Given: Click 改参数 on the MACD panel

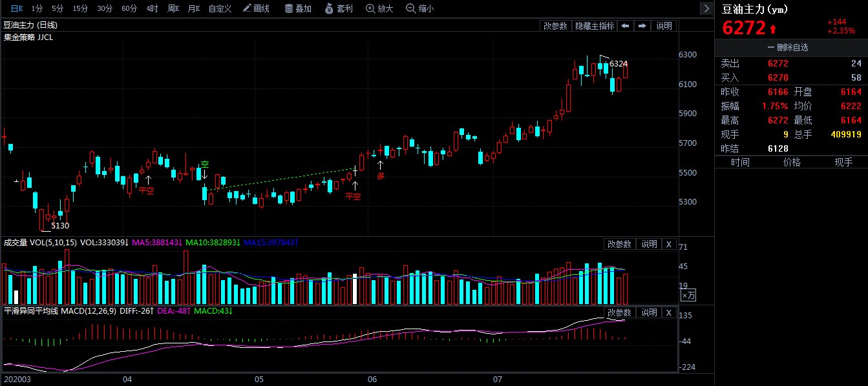Looking at the screenshot, I should [620, 312].
